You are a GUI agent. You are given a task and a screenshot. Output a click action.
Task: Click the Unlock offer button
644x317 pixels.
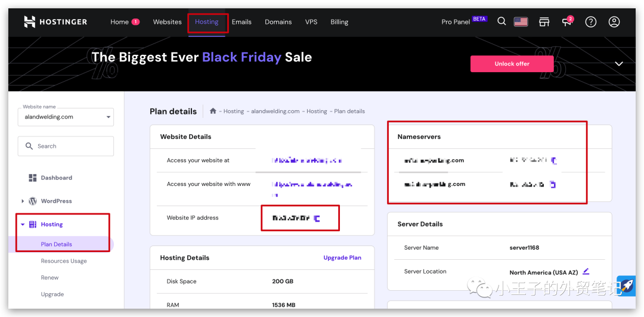click(512, 64)
